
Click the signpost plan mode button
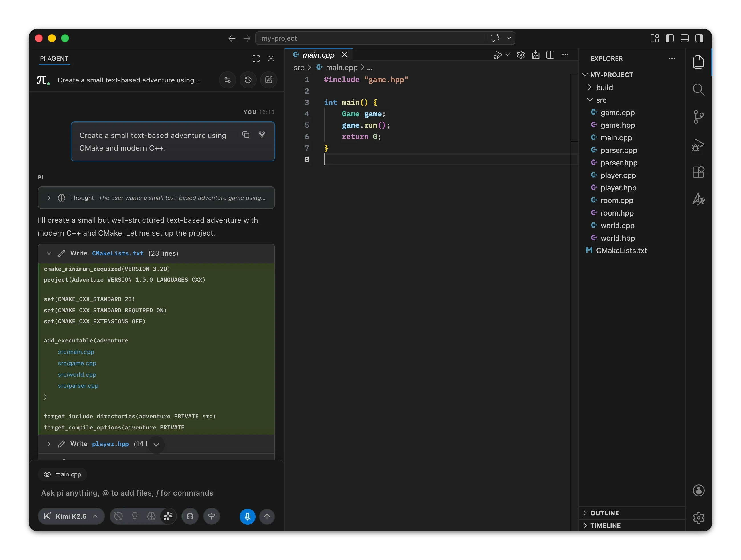pos(212,516)
